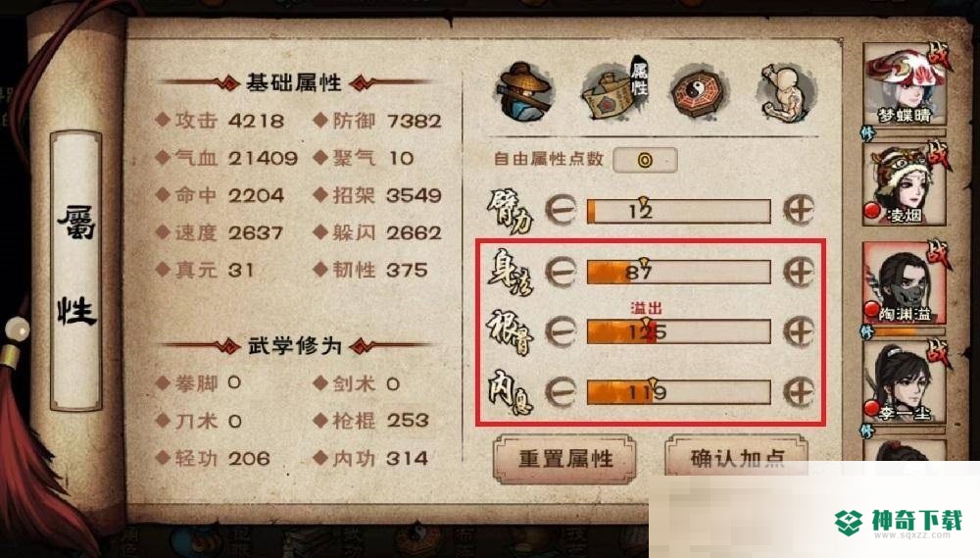Click the 根骨 attribute slider bar
Screen dimensions: 980x558
coord(679,331)
